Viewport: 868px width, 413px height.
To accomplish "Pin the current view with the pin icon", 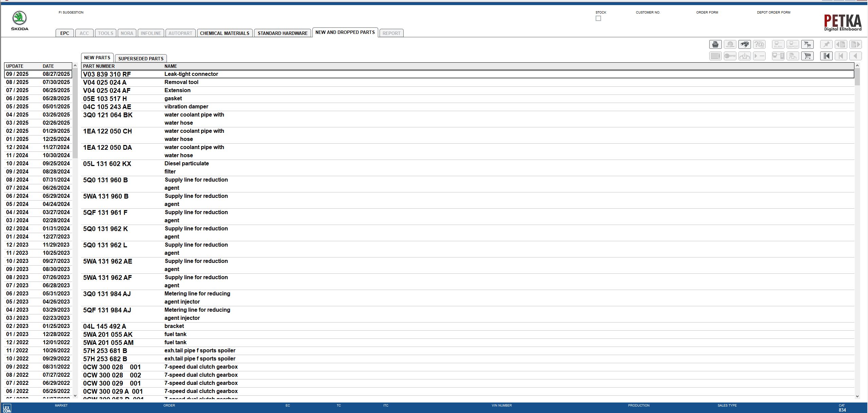I will 827,44.
